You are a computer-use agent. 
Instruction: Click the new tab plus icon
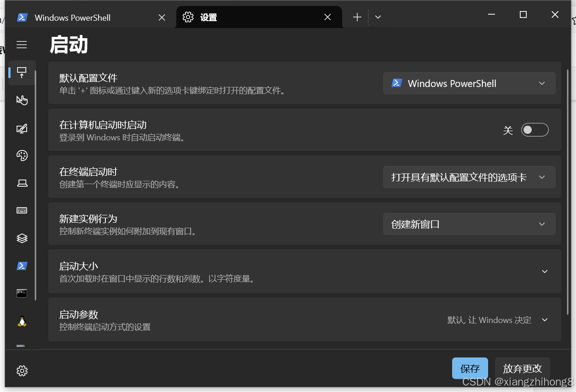[x=357, y=17]
